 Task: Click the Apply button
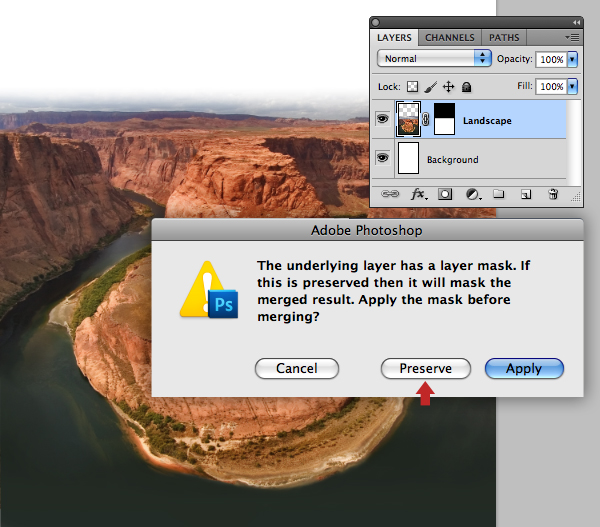[x=524, y=369]
